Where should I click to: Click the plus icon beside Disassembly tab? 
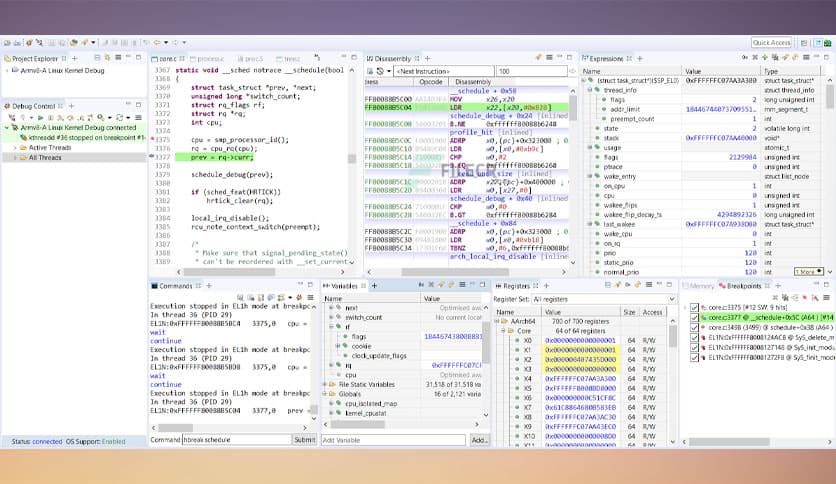pos(427,59)
